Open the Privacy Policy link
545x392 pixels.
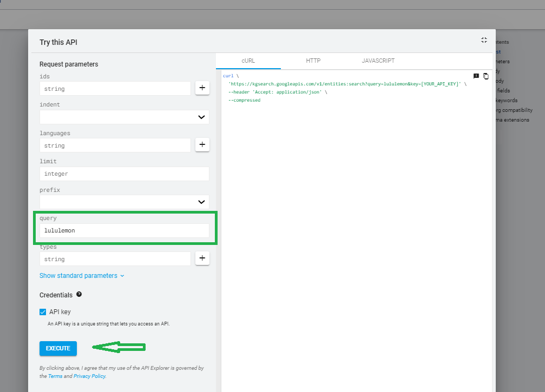(x=89, y=376)
